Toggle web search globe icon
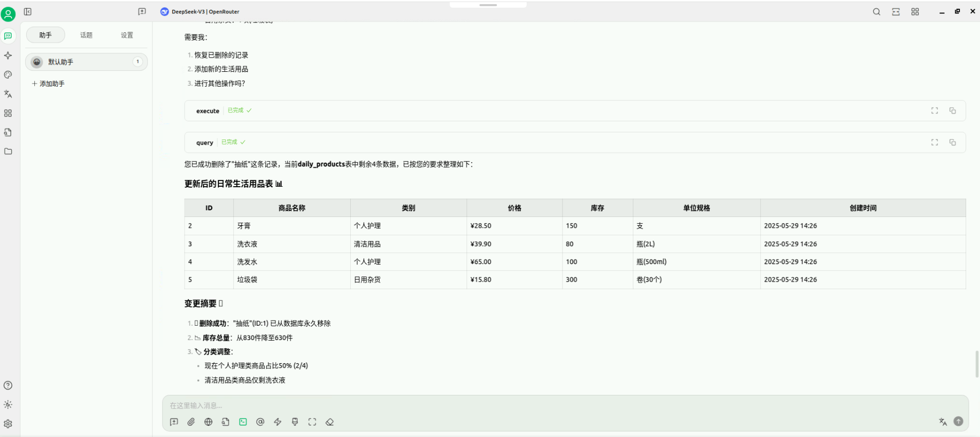 click(x=208, y=422)
